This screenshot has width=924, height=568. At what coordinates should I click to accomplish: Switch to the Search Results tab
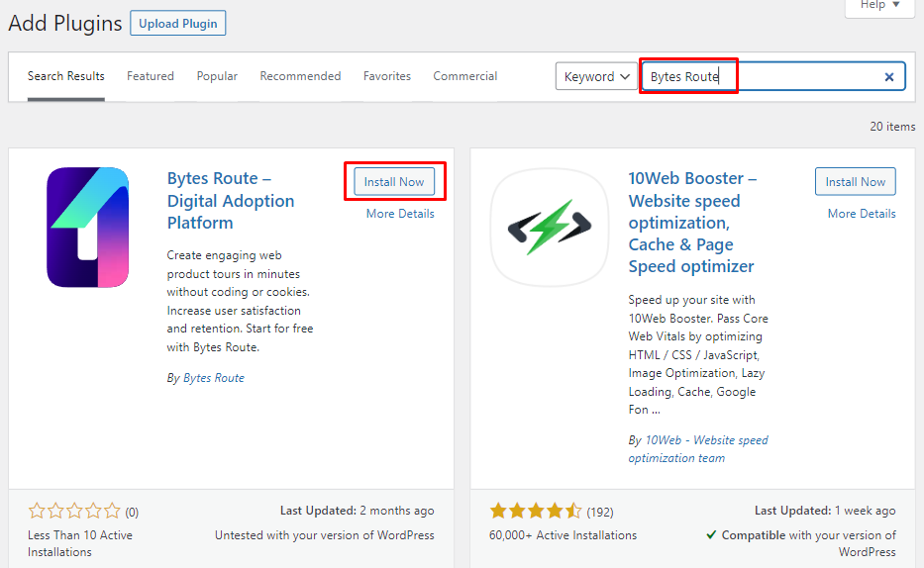click(x=66, y=76)
